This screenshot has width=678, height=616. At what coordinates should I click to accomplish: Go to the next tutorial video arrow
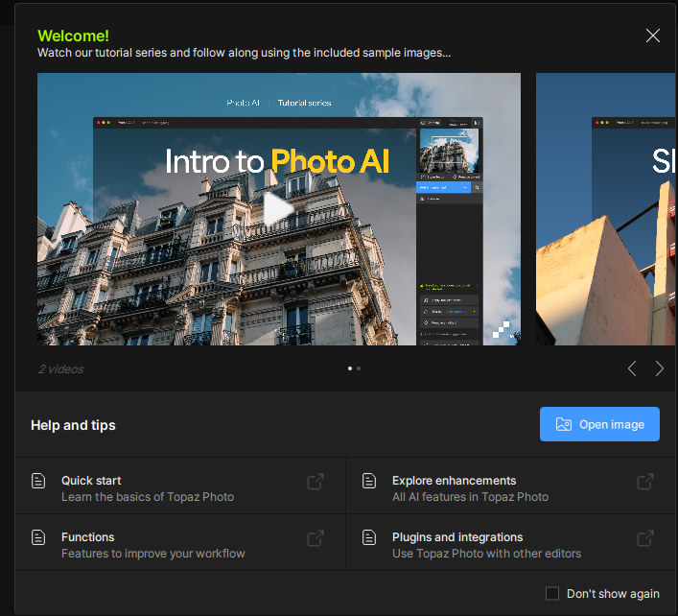tap(660, 368)
